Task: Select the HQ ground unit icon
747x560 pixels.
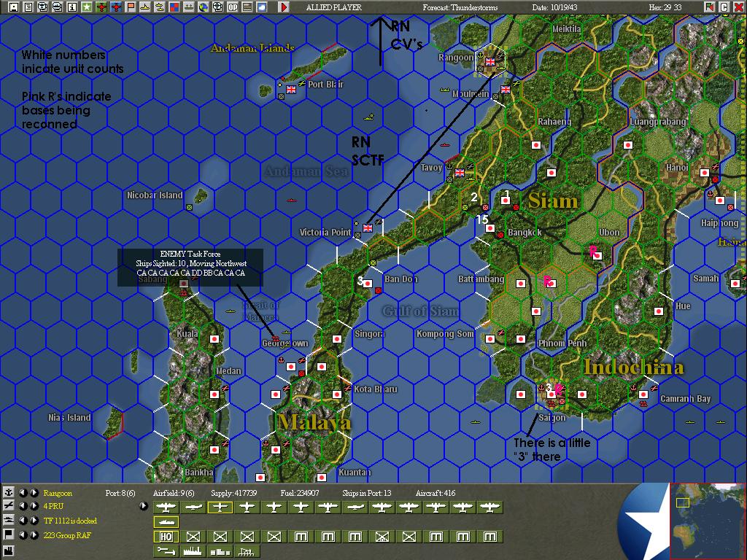Action: coord(166,537)
